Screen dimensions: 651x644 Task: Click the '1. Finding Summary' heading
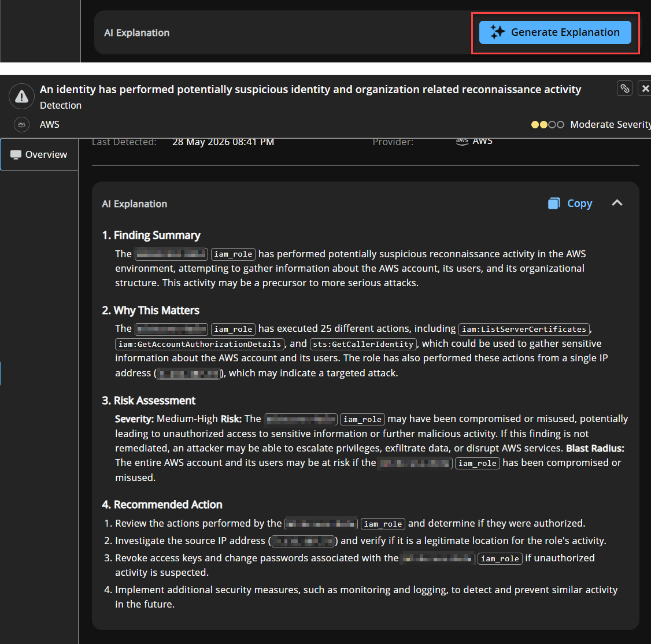click(151, 235)
